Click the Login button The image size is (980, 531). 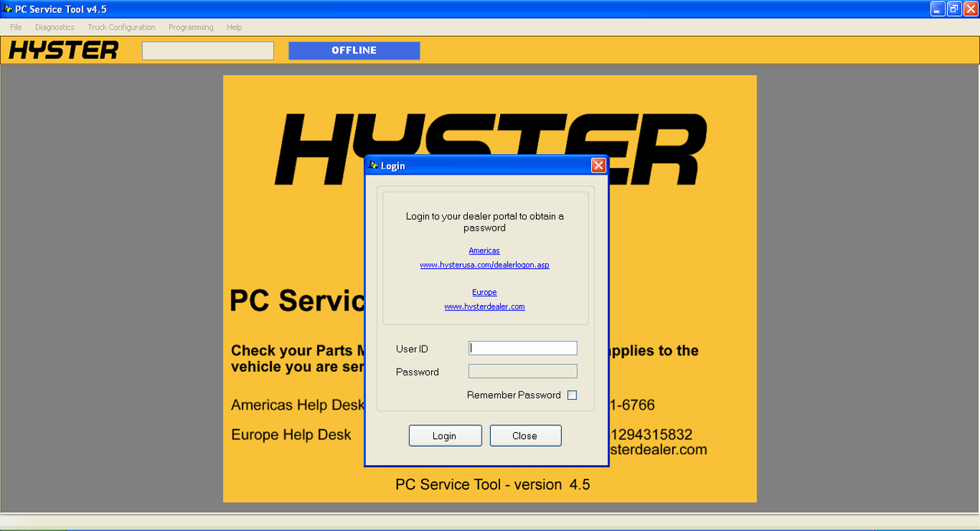click(x=445, y=435)
